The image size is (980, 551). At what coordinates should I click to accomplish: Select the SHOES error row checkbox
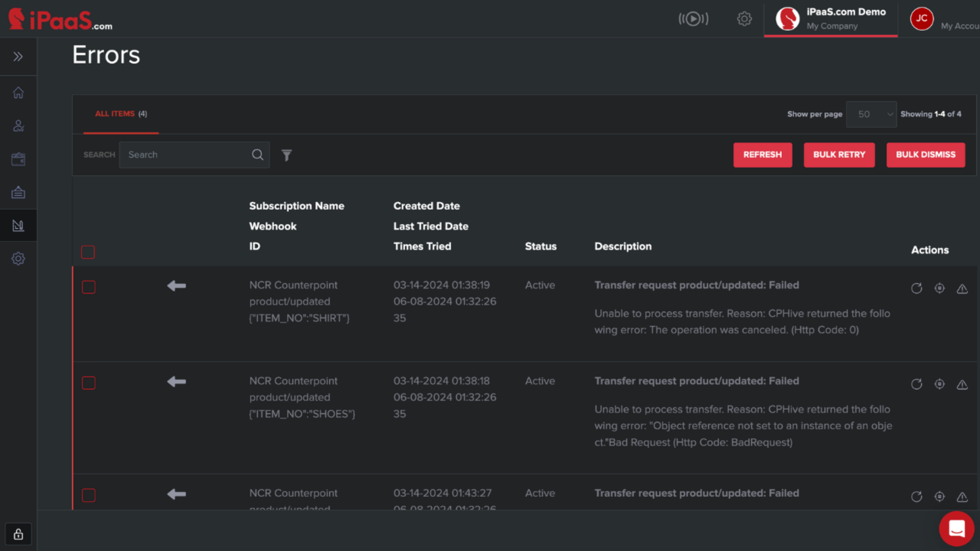coord(88,383)
